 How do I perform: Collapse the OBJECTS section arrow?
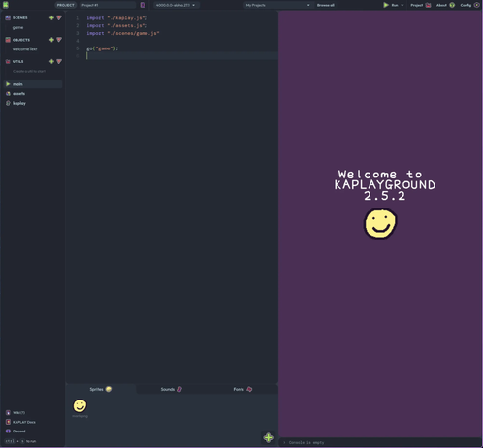59,40
